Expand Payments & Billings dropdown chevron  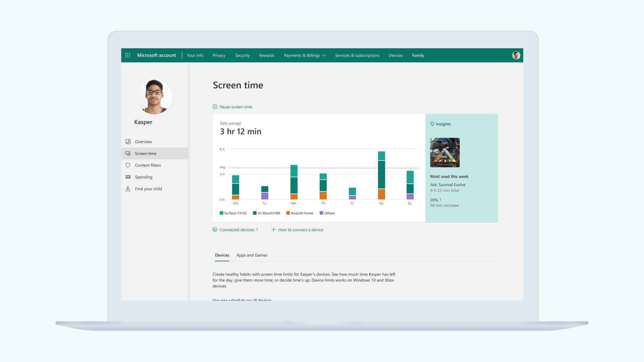click(324, 56)
